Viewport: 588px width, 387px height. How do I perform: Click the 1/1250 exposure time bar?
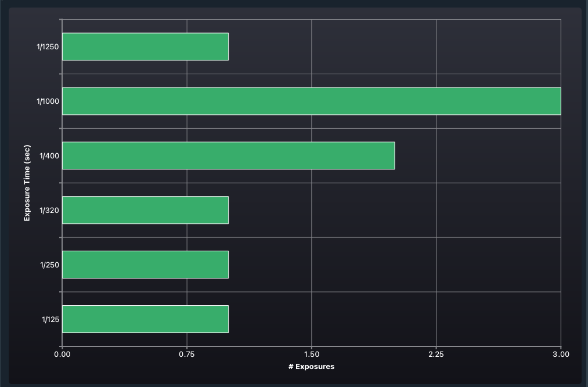[x=145, y=46]
